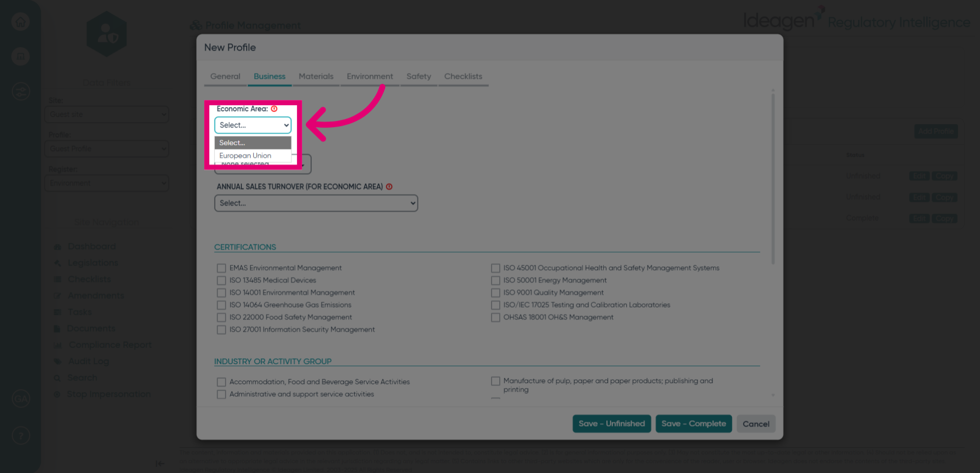Click the Audit Log tag icon
This screenshot has width=980, height=473.
pyautogui.click(x=58, y=361)
